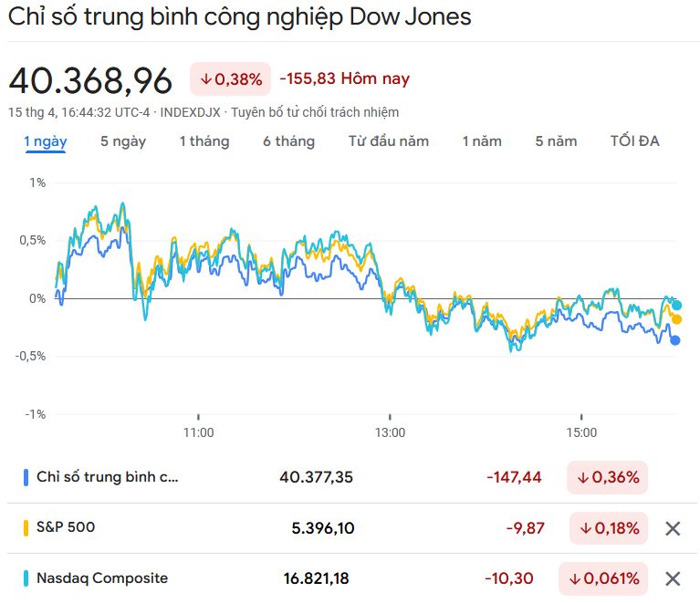The height and width of the screenshot is (603, 700).
Task: Open the "Từ đầu năm" range tab
Action: (x=389, y=141)
